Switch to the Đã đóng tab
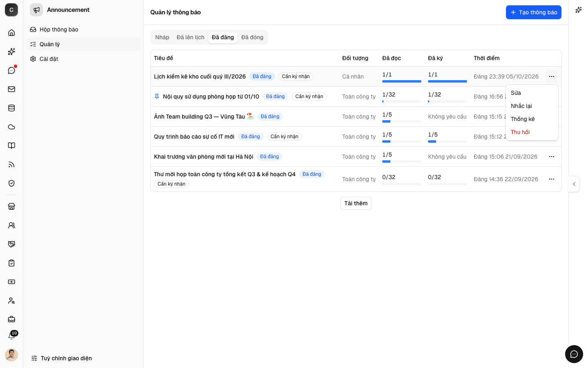The image size is (588, 368). click(x=252, y=37)
